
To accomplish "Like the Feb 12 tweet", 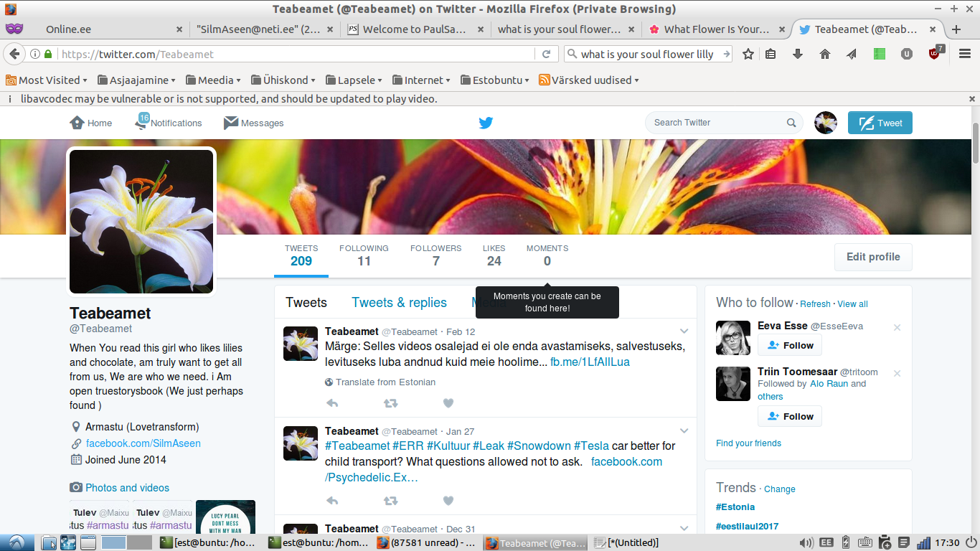I will [448, 403].
